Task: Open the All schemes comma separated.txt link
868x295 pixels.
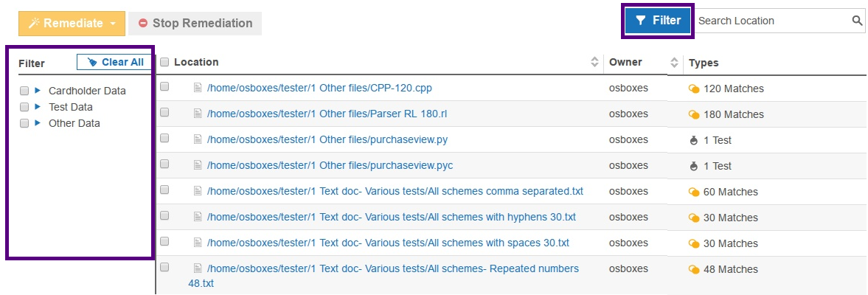Action: point(395,191)
